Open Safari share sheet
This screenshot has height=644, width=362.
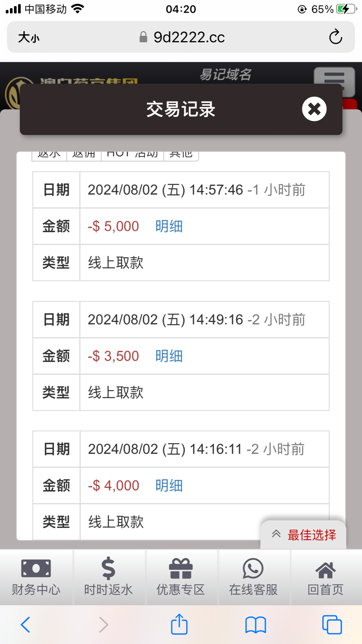179,624
